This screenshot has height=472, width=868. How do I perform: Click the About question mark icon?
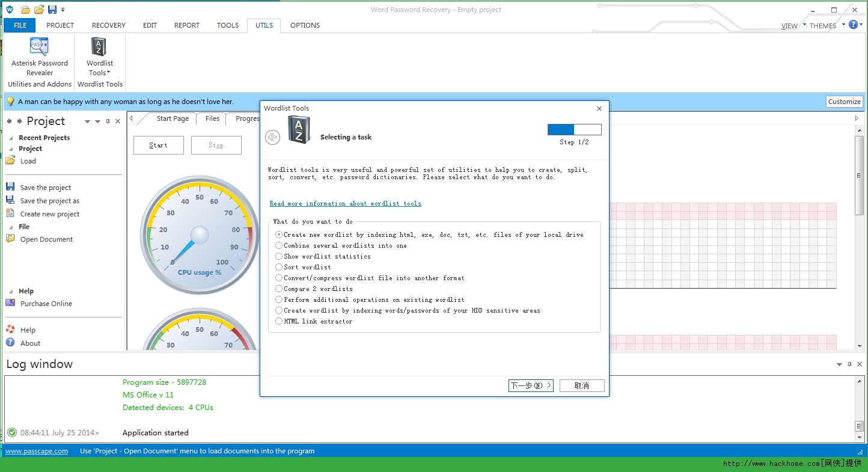click(10, 343)
